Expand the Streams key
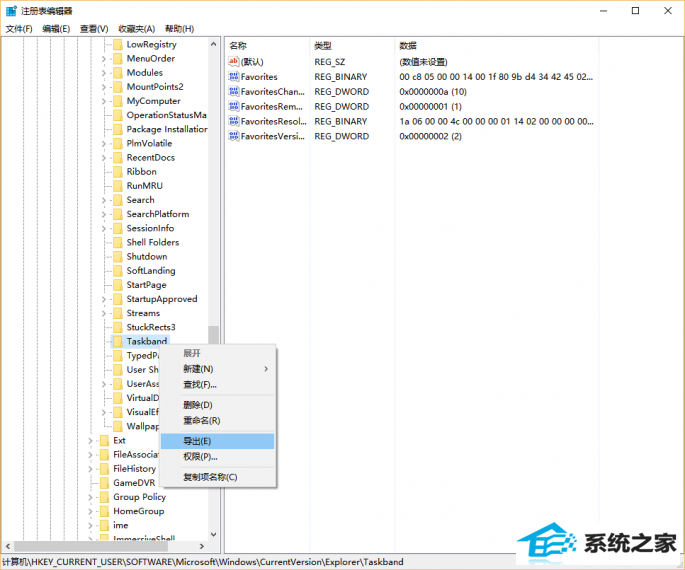The height and width of the screenshot is (570, 685). pyautogui.click(x=104, y=313)
